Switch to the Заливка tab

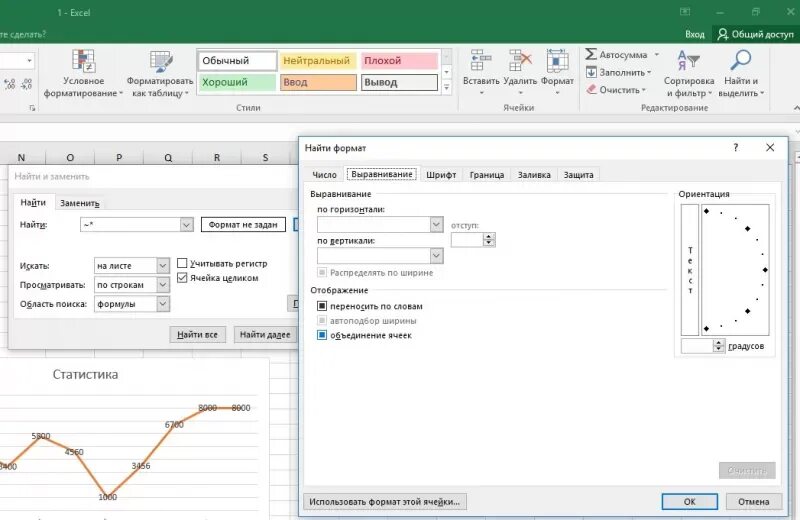(x=534, y=175)
